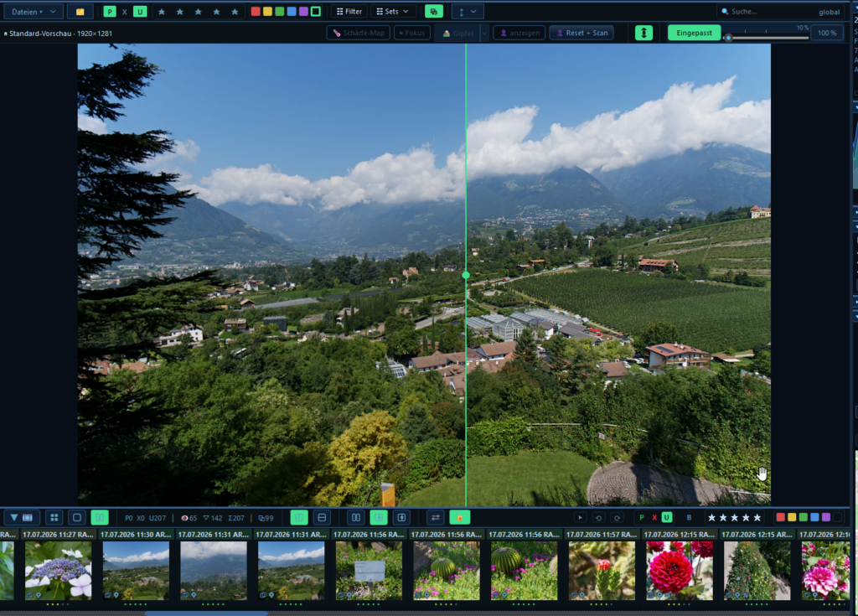
Task: Click the green stacked copies icon
Action: (x=434, y=12)
